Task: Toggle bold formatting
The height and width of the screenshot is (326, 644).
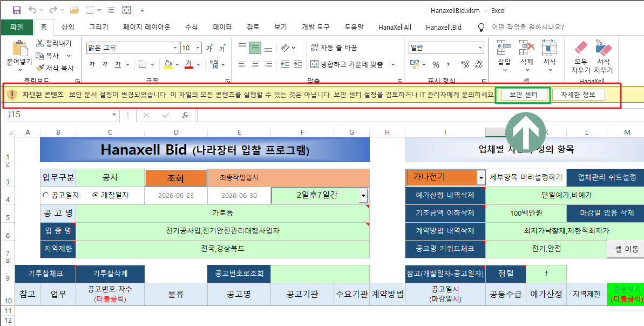Action: click(x=92, y=64)
